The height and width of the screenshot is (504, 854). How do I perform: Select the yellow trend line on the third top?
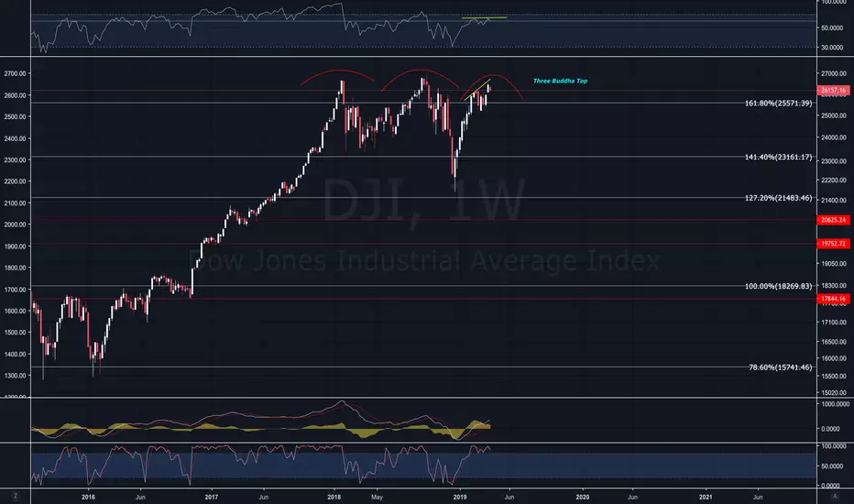click(x=476, y=90)
